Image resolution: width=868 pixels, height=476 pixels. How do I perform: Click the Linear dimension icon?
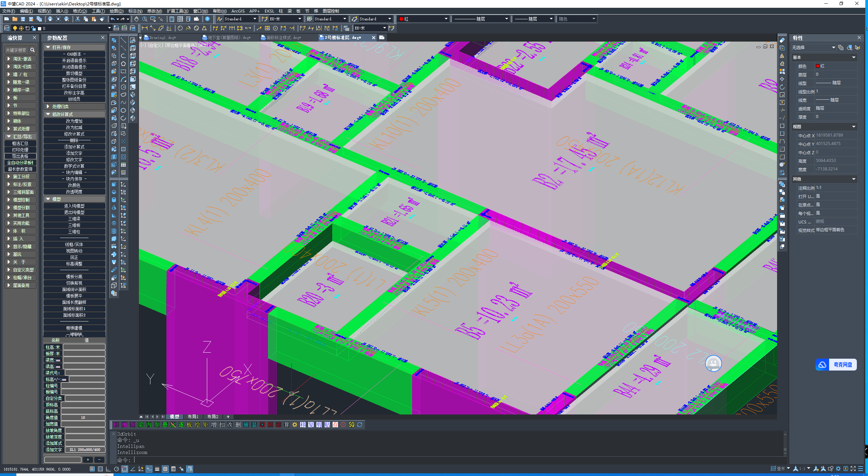[145, 28]
